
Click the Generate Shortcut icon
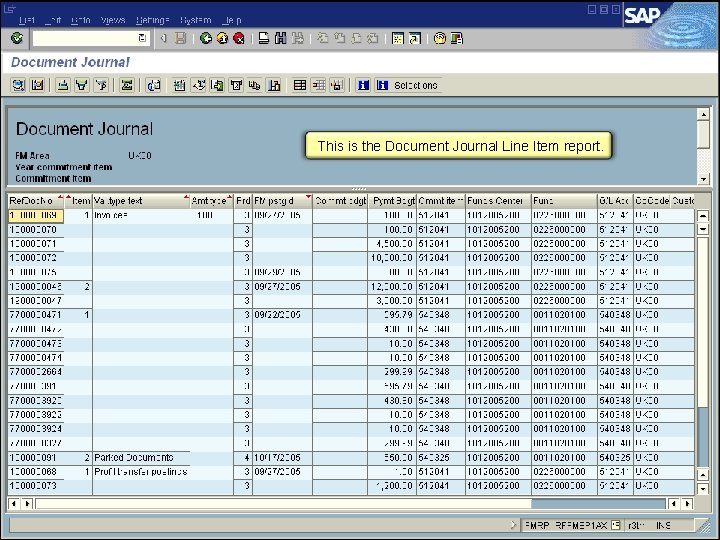pyautogui.click(x=415, y=39)
